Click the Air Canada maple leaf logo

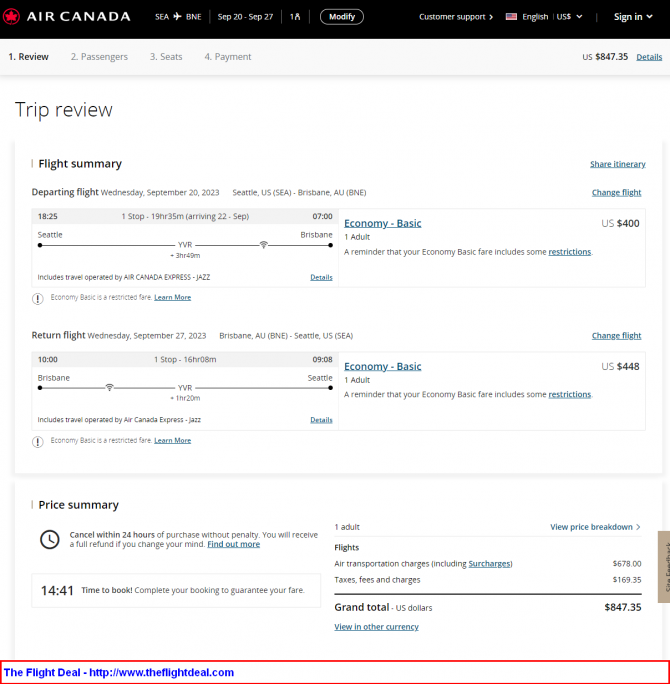coord(11,17)
